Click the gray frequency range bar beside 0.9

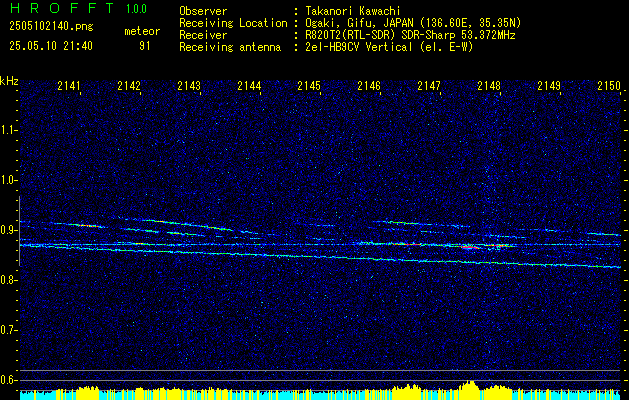point(19,231)
